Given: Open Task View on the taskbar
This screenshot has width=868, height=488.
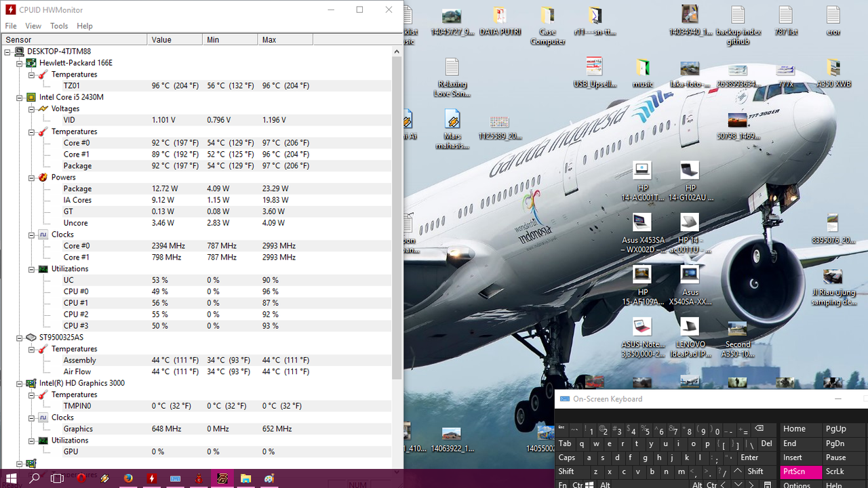Looking at the screenshot, I should 58,479.
